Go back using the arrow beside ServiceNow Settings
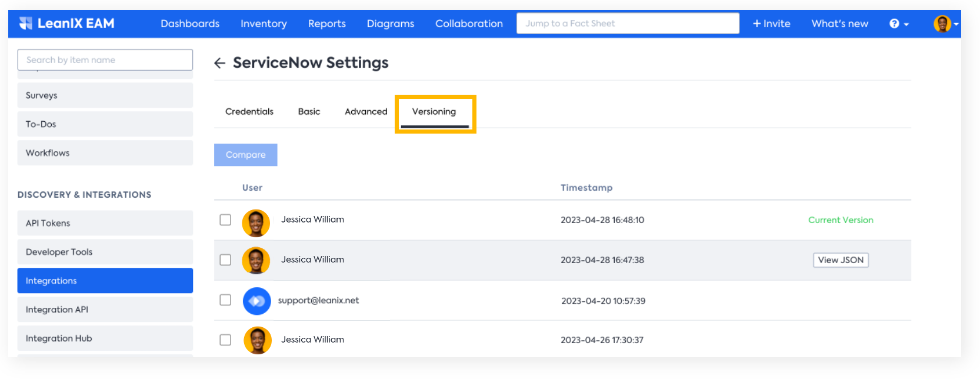This screenshot has width=980, height=379. [x=220, y=63]
